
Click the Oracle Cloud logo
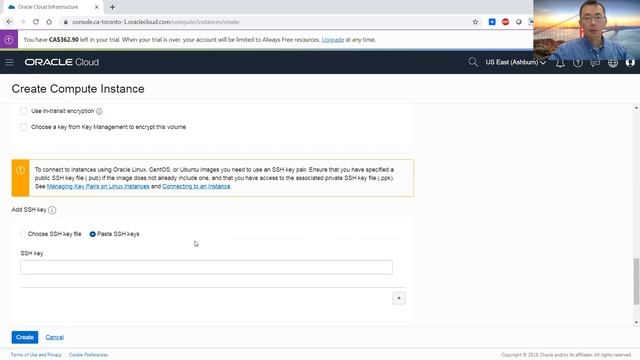[x=62, y=62]
